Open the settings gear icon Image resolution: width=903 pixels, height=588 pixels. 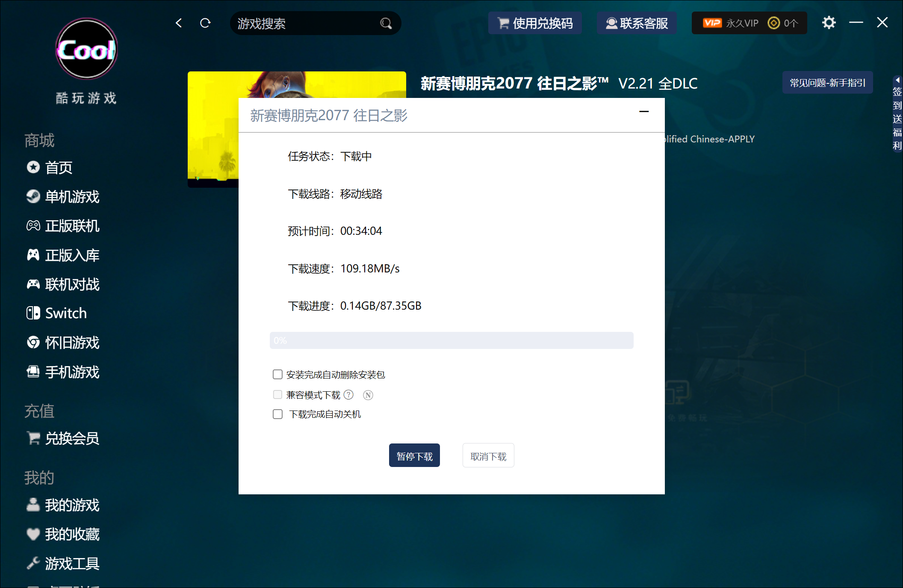coord(829,23)
